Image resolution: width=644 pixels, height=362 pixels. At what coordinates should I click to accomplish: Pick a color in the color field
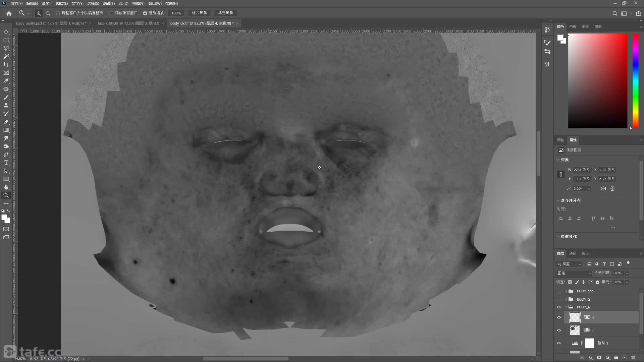(598, 81)
